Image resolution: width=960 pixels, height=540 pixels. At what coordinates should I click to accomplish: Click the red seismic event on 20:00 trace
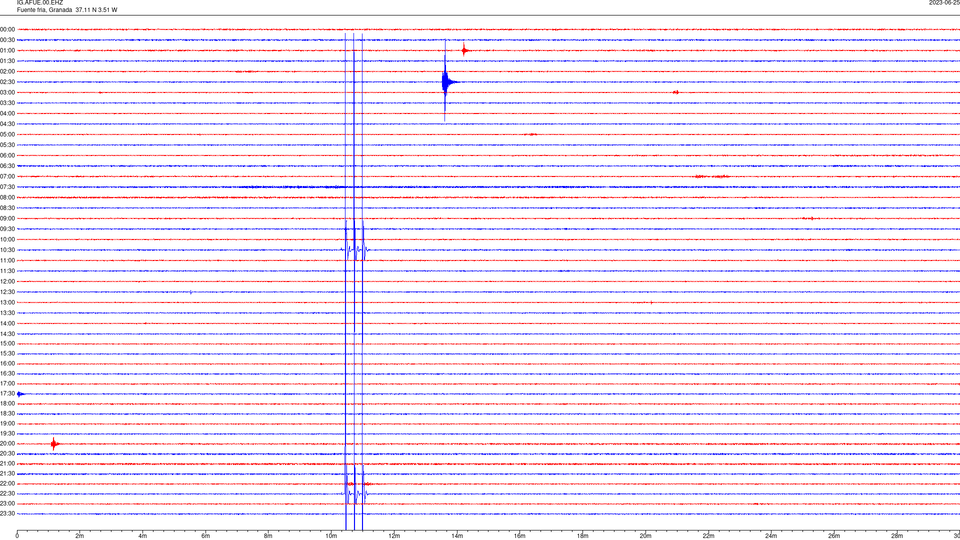click(x=54, y=444)
